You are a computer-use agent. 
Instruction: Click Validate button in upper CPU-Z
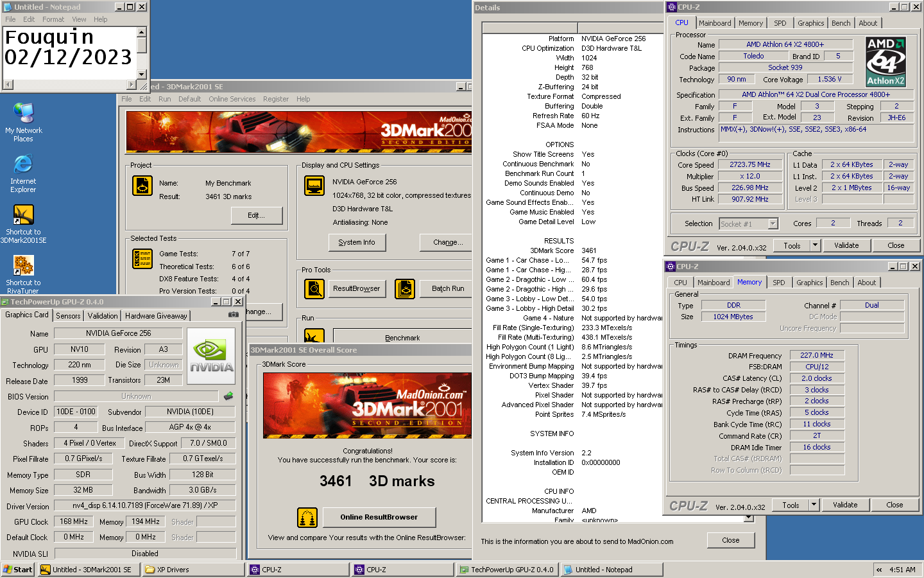pos(846,245)
